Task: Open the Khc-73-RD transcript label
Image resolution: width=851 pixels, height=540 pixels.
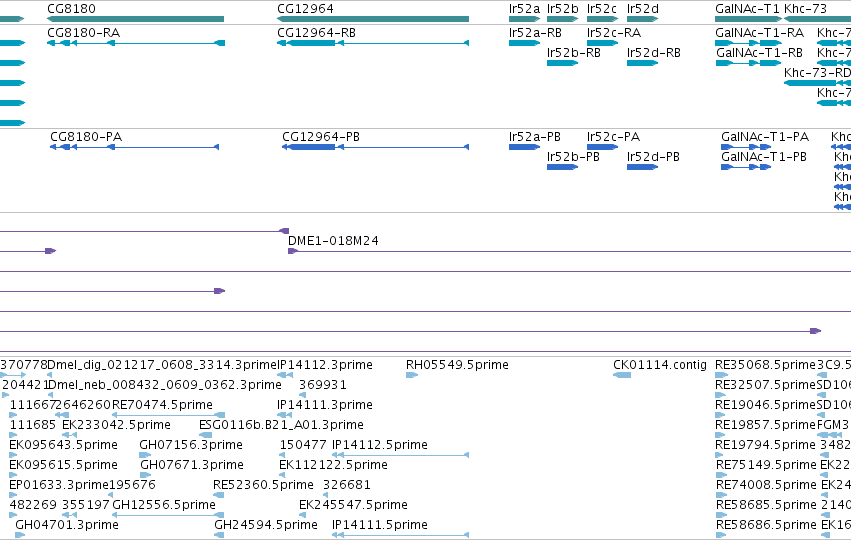Action: pos(817,73)
